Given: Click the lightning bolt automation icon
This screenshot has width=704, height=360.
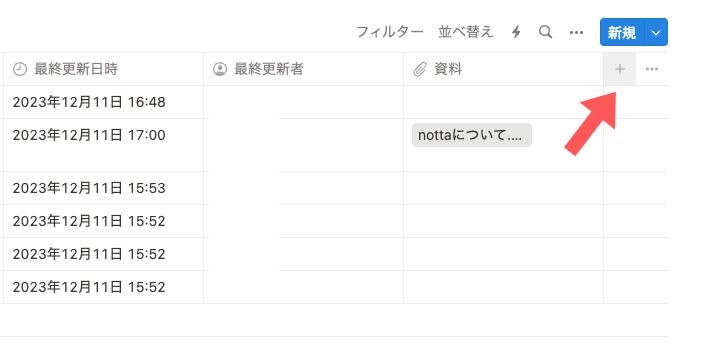Looking at the screenshot, I should (516, 32).
